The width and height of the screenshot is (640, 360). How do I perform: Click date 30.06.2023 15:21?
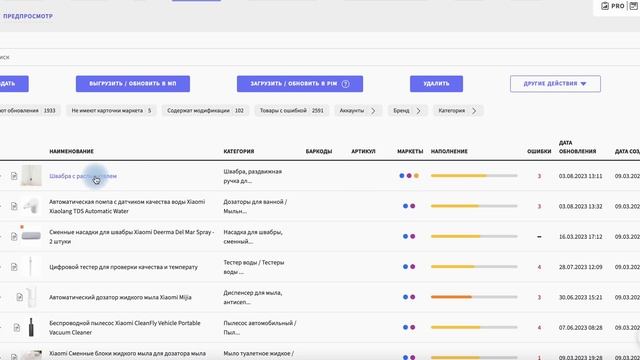(x=580, y=298)
